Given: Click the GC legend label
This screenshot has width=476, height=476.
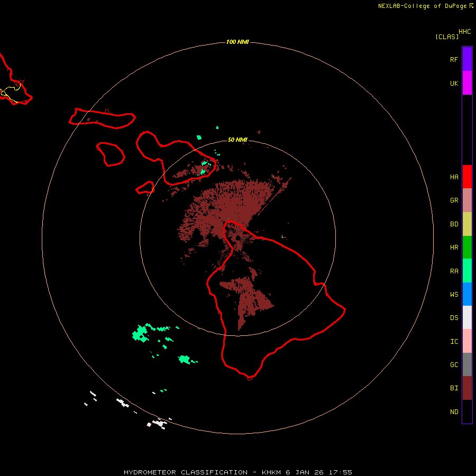Looking at the screenshot, I should 454,365.
